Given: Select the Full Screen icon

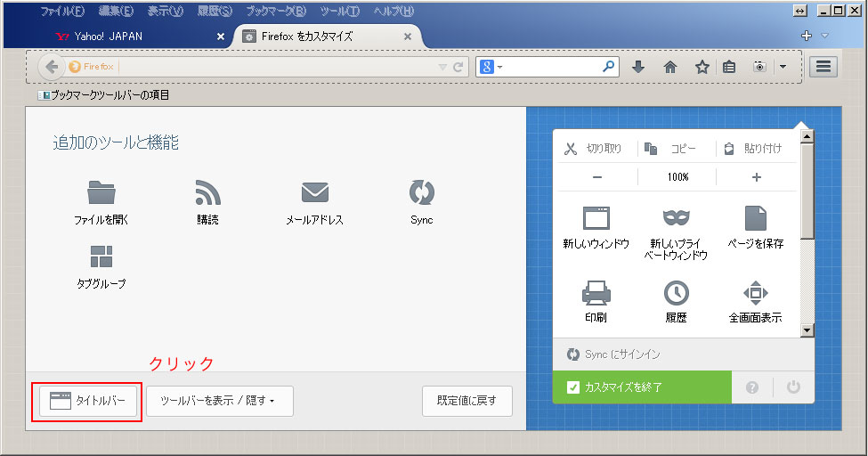Looking at the screenshot, I should [x=756, y=292].
